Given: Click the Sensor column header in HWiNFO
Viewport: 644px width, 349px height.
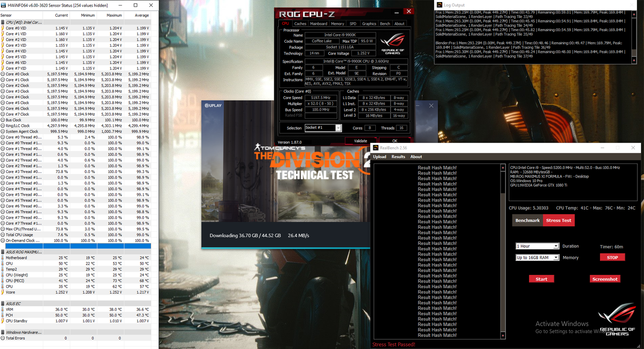Looking at the screenshot, I should pos(21,15).
